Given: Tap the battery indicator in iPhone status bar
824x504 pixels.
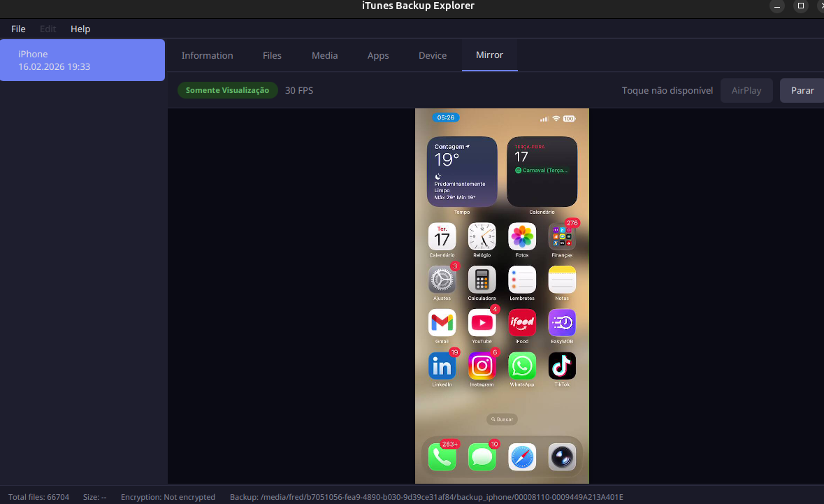Looking at the screenshot, I should coord(570,119).
